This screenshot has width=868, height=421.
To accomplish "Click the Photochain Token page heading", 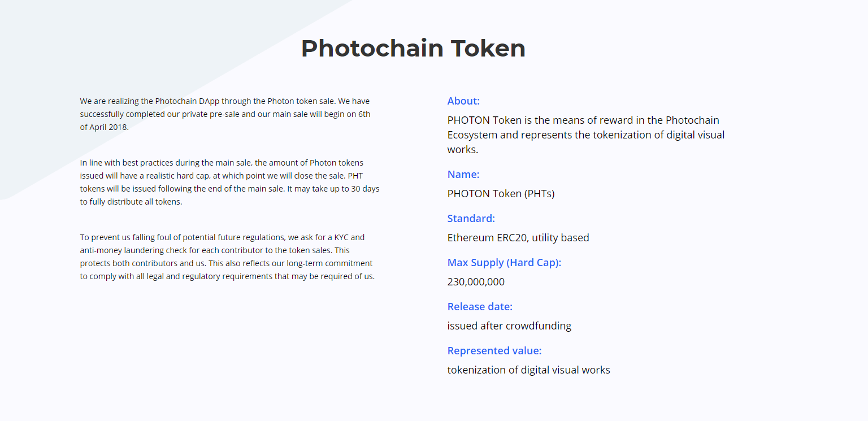I will coord(413,48).
